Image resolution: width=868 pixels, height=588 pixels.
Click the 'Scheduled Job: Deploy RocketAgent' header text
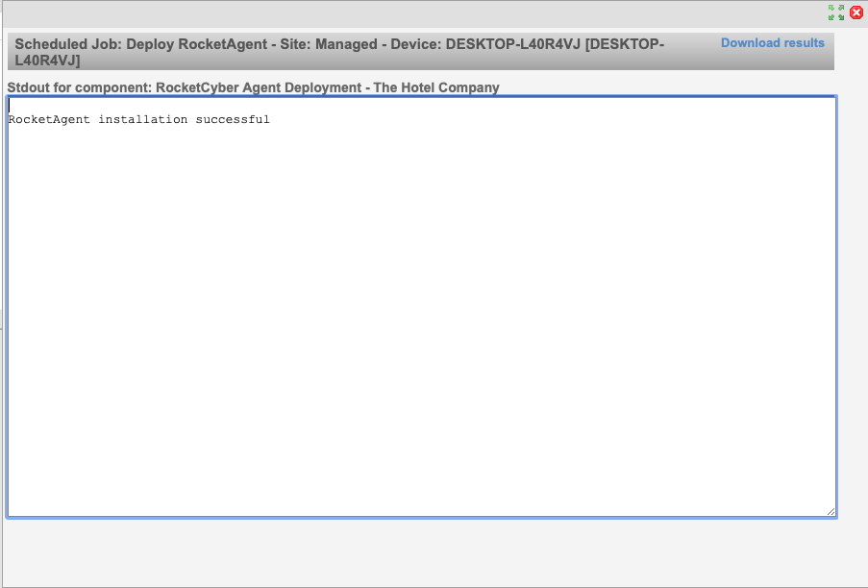[x=338, y=52]
